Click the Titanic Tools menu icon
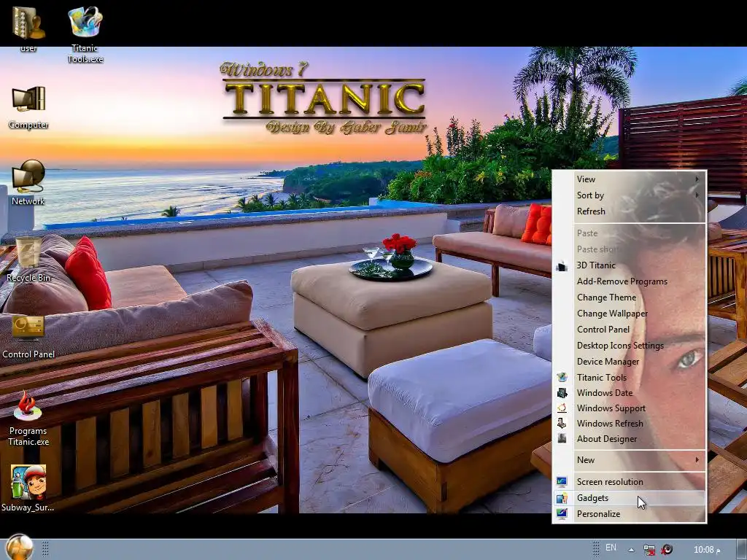The width and height of the screenshot is (747, 560). point(562,378)
